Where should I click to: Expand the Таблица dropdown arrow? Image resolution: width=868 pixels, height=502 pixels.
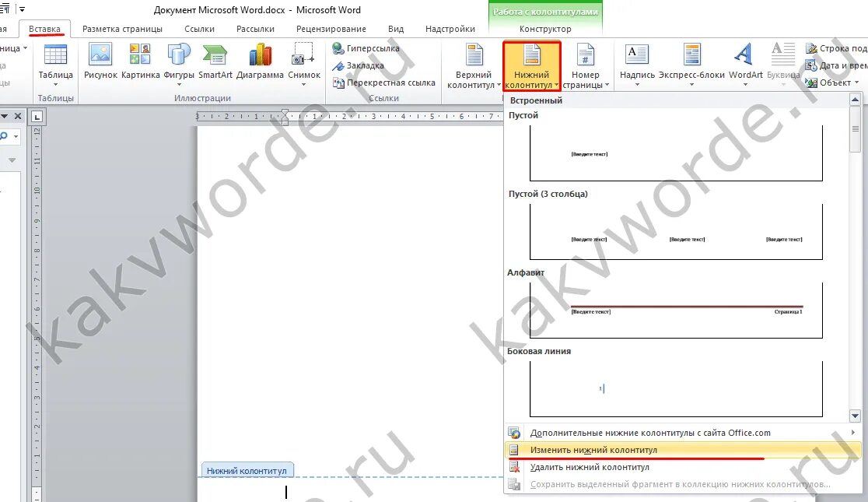coord(55,85)
